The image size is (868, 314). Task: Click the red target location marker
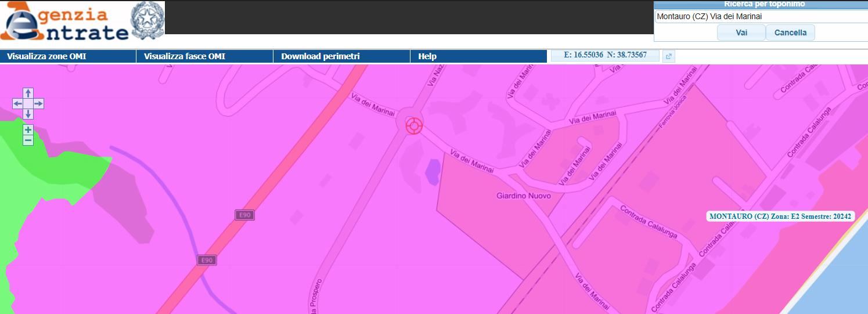(413, 125)
